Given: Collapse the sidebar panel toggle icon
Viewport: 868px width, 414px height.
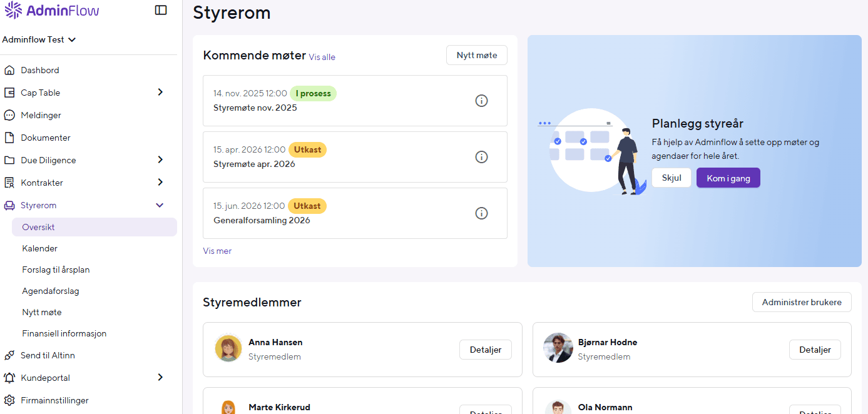Looking at the screenshot, I should coord(161,10).
